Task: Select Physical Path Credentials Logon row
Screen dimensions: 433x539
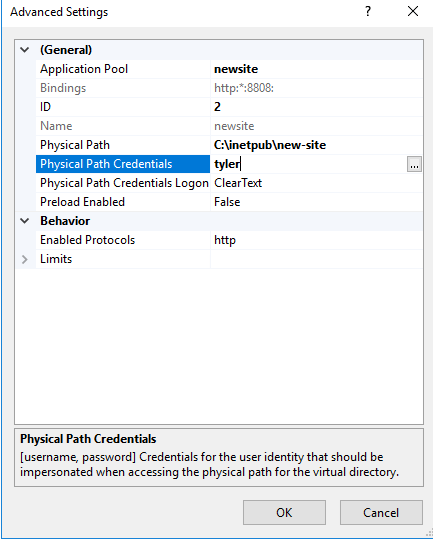Action: pos(229,183)
